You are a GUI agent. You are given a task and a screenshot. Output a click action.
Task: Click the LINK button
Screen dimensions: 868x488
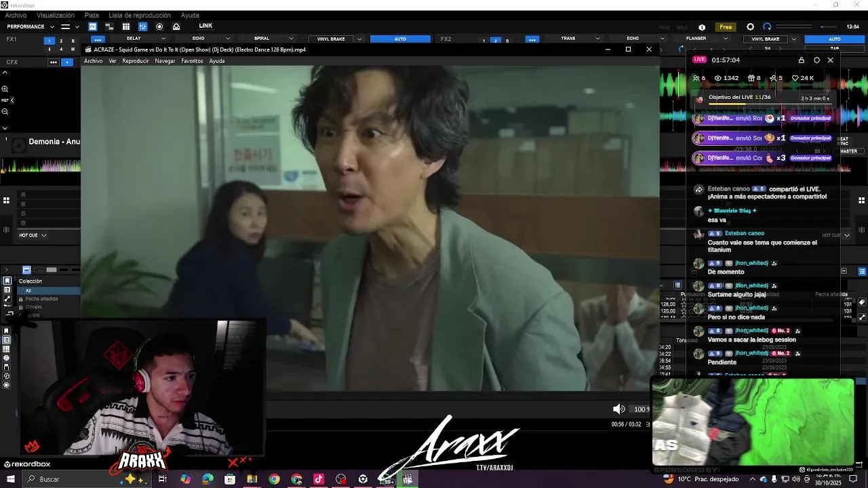pyautogui.click(x=205, y=26)
